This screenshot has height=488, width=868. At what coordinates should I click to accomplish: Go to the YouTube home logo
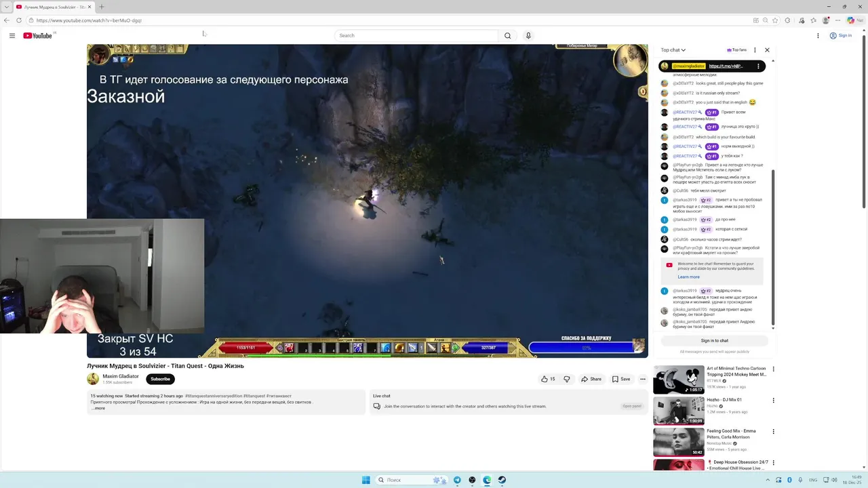tap(37, 35)
